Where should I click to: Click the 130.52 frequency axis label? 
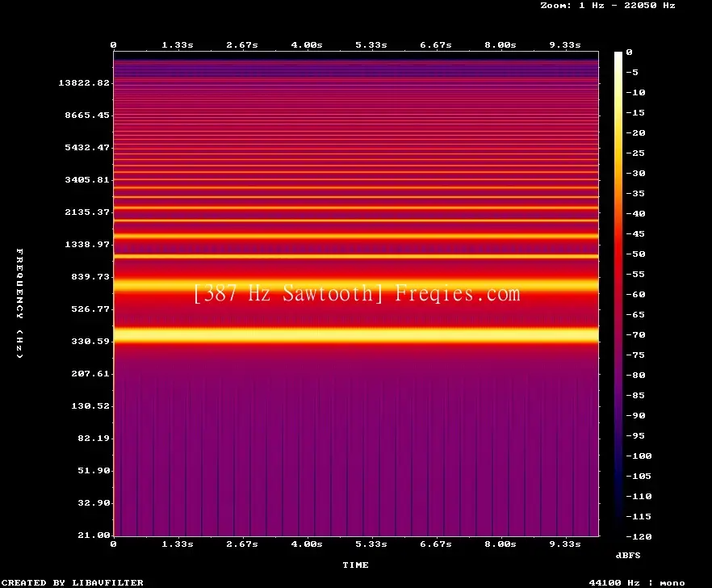point(90,405)
